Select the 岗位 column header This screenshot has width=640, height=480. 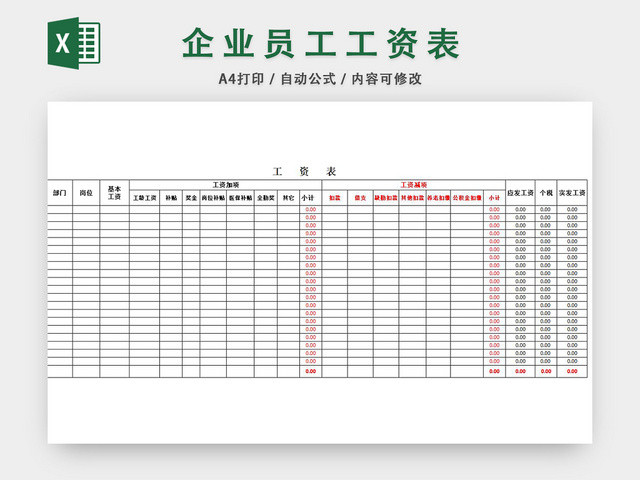point(86,193)
